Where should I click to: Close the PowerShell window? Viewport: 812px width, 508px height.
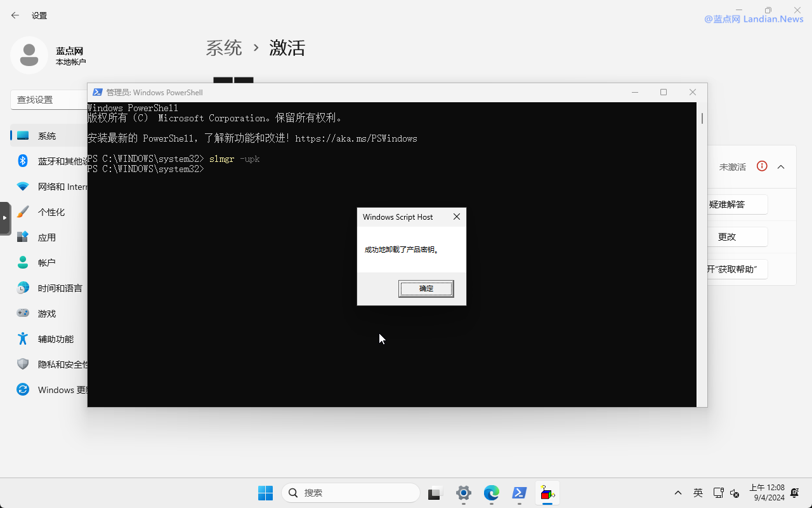(693, 92)
